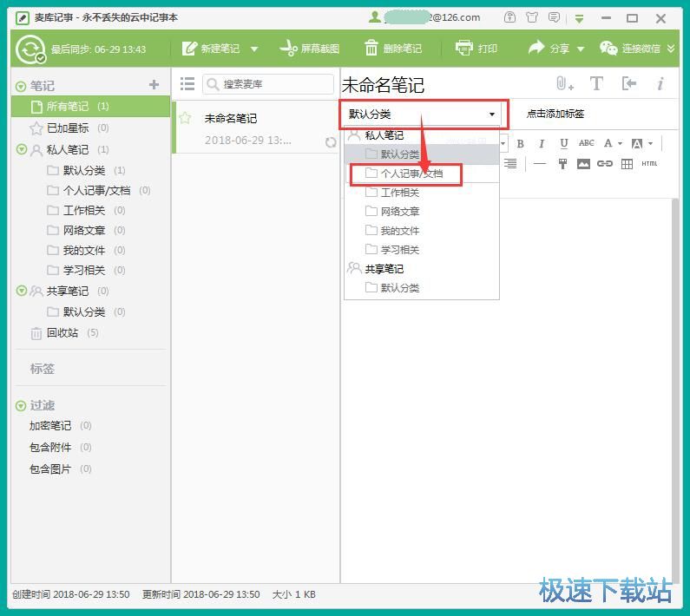The width and height of the screenshot is (690, 616).
Task: Print the note with 打印
Action: pos(476,48)
